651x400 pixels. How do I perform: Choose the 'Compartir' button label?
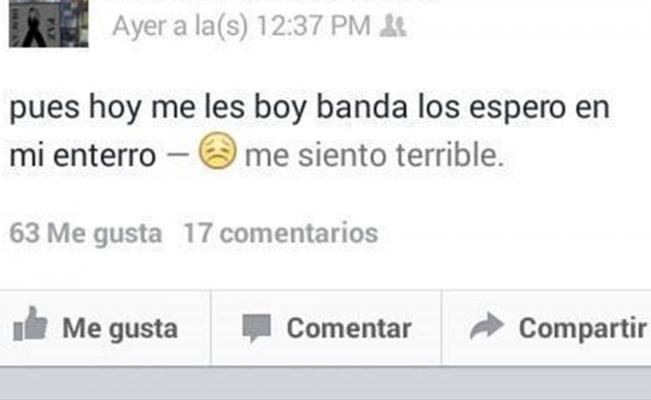point(583,328)
